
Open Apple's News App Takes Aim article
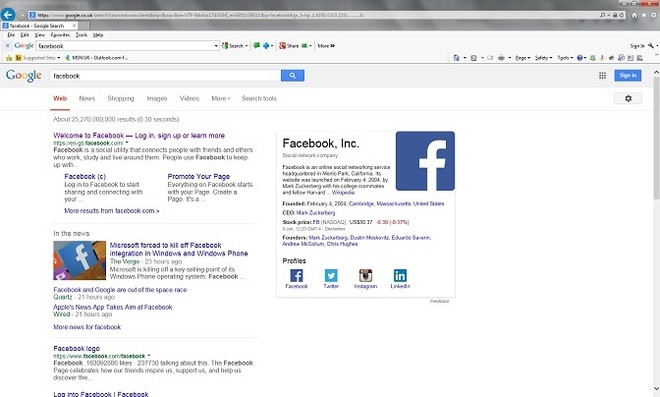coord(112,307)
